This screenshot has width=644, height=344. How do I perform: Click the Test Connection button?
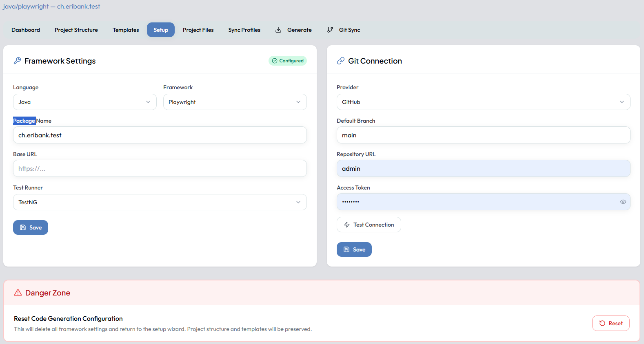click(369, 225)
